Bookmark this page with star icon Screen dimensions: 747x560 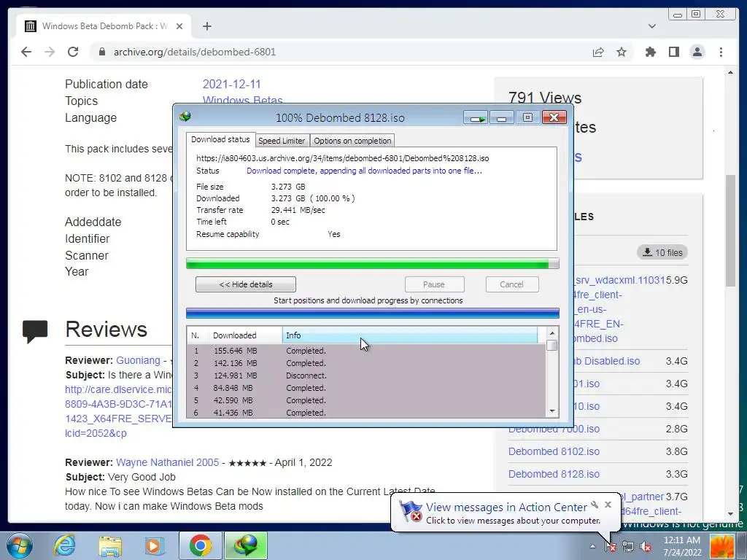(x=622, y=52)
